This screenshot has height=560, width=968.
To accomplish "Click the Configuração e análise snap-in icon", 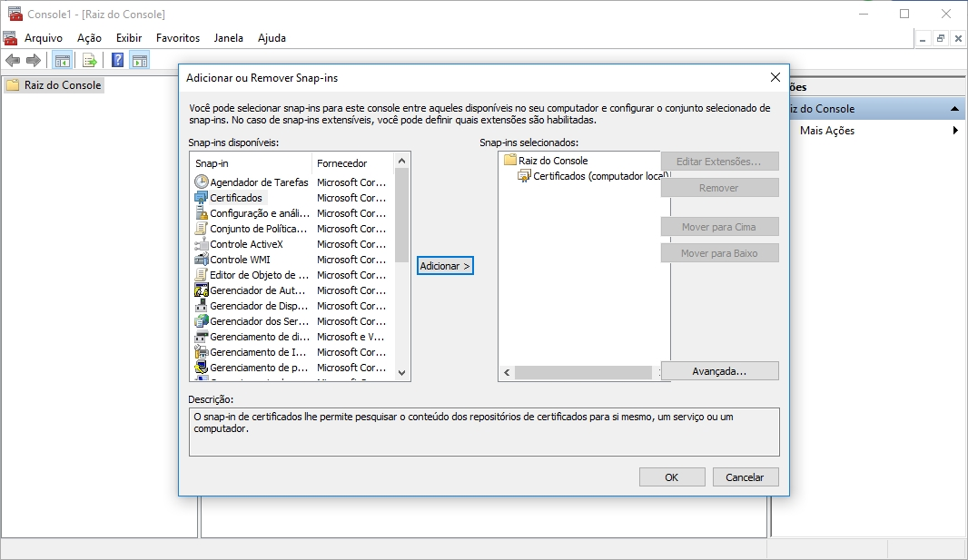I will coord(202,212).
